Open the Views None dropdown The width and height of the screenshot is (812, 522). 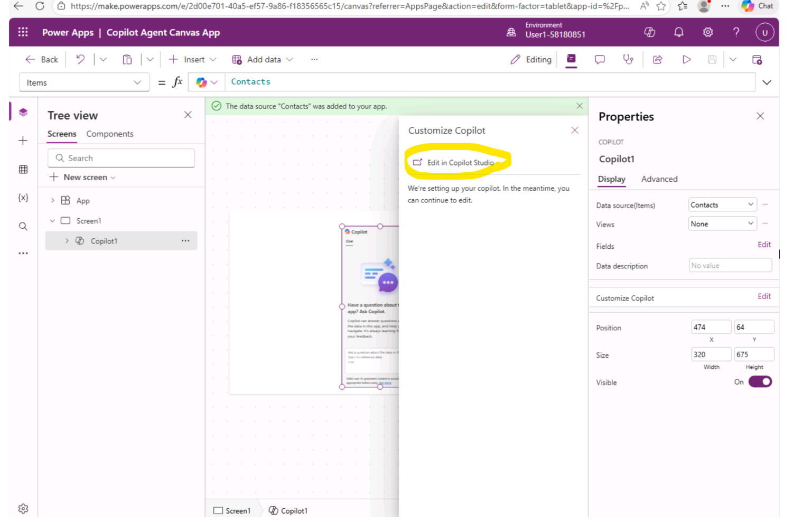722,224
